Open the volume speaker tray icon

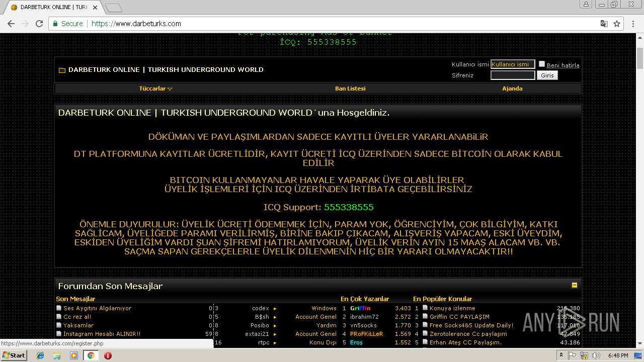pos(596,355)
